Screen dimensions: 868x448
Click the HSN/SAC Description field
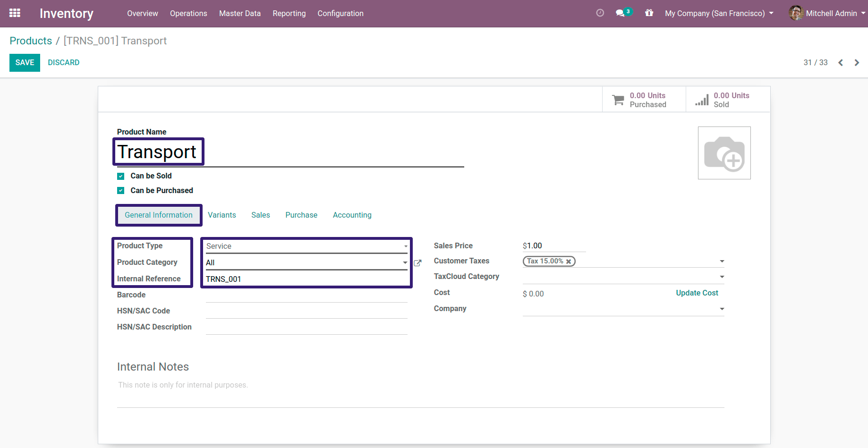[x=307, y=328]
